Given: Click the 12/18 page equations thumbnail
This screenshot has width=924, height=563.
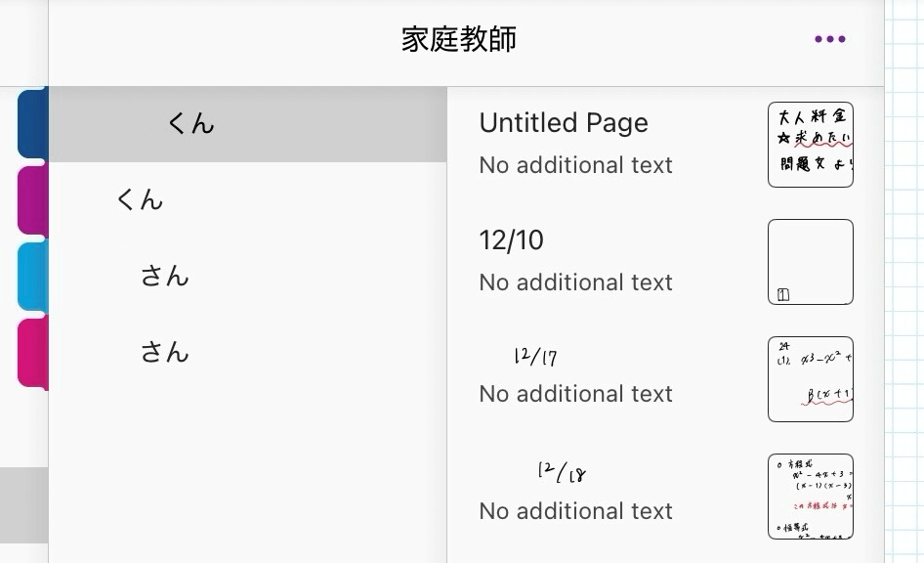Looking at the screenshot, I should point(811,497).
